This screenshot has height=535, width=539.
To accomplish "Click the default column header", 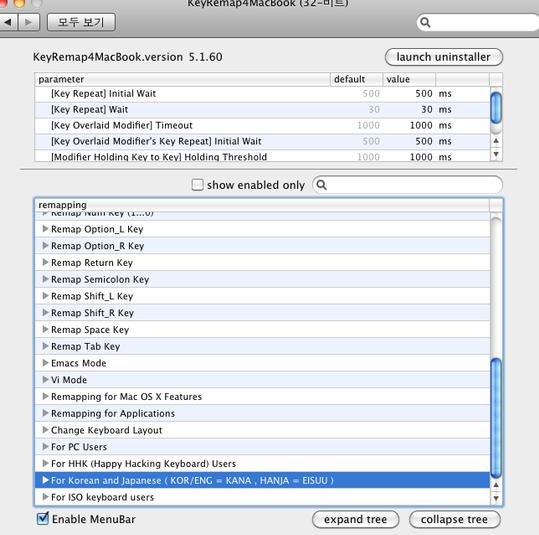I will 356,79.
